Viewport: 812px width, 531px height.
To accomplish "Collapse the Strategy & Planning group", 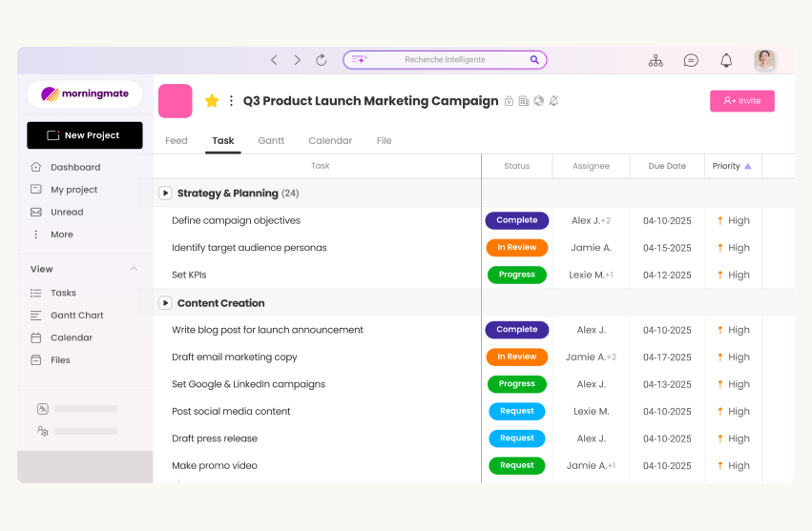I will [165, 193].
